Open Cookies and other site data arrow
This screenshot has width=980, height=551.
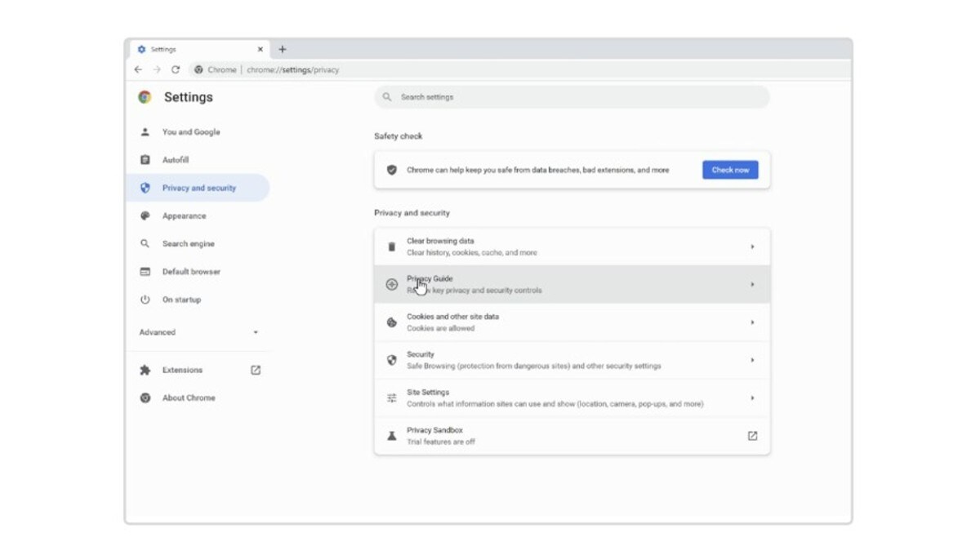pyautogui.click(x=752, y=322)
